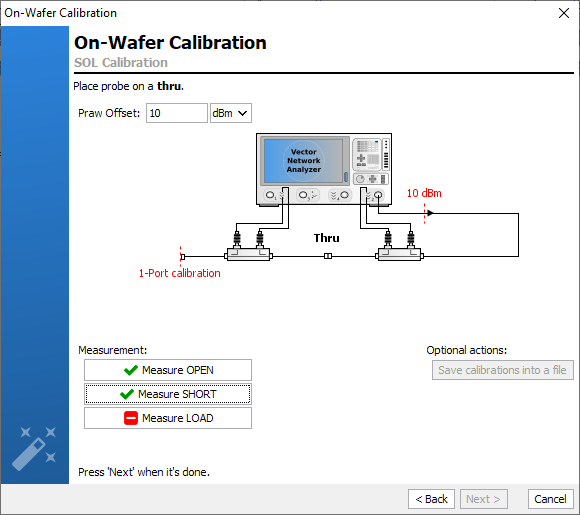The height and width of the screenshot is (515, 580).
Task: Click the red minus icon on Measure LOAD
Action: [131, 418]
